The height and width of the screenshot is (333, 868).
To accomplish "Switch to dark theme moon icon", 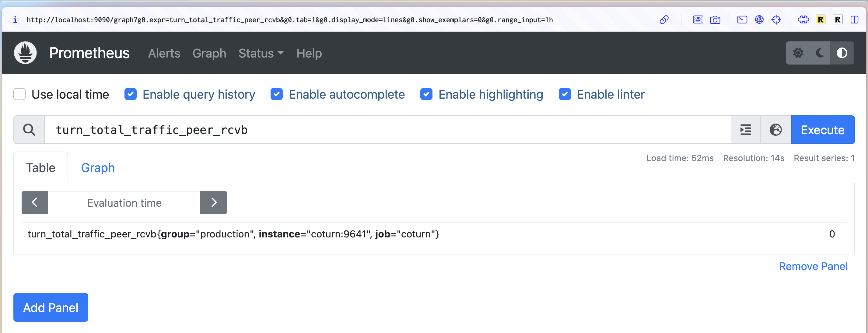I will (x=820, y=53).
